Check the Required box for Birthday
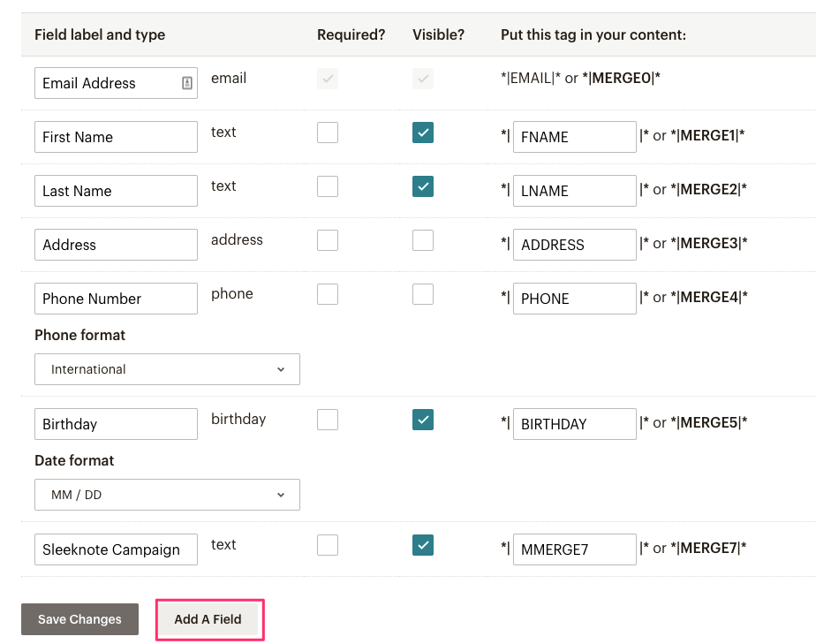The height and width of the screenshot is (644, 816). (x=328, y=420)
